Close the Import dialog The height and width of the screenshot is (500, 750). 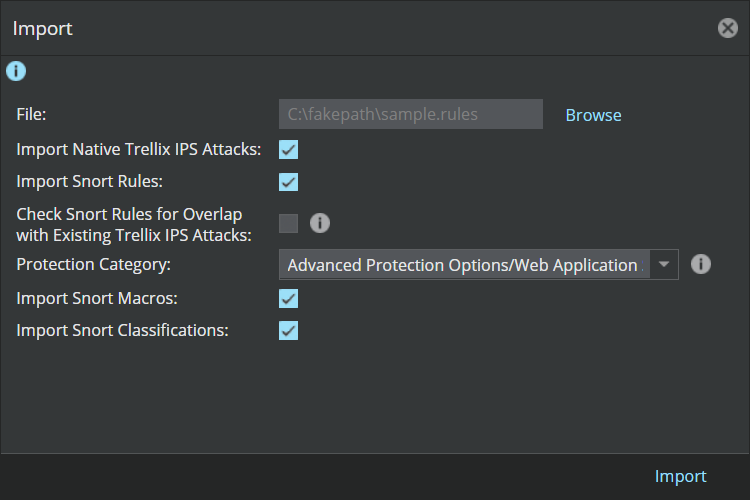tap(728, 28)
